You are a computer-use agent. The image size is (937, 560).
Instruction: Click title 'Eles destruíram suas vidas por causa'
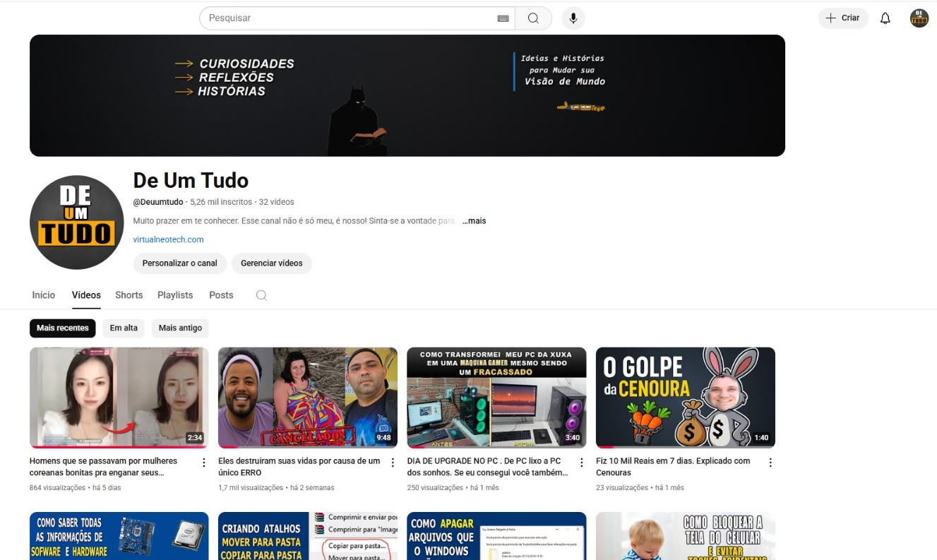tap(299, 467)
